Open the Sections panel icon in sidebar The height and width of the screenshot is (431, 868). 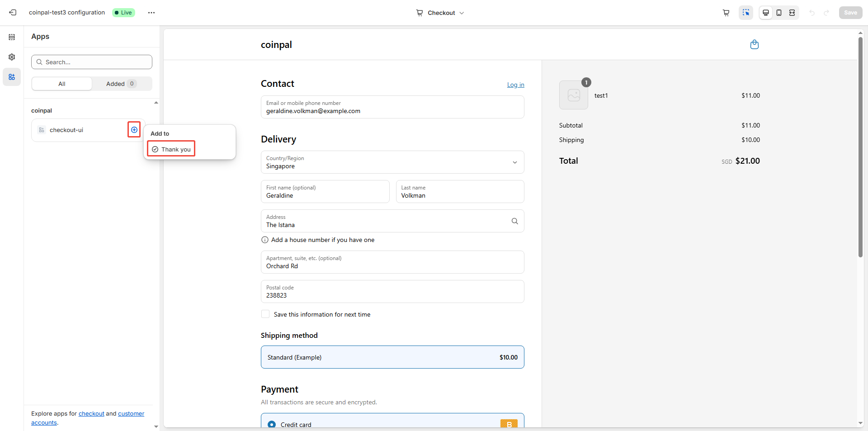[x=12, y=37]
